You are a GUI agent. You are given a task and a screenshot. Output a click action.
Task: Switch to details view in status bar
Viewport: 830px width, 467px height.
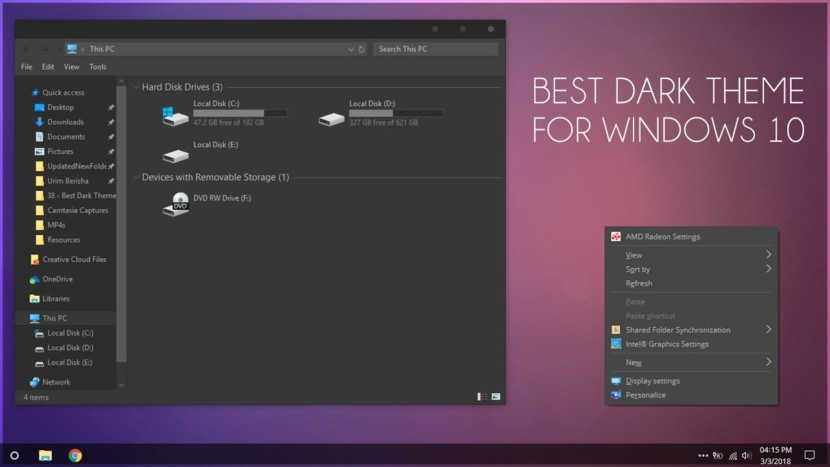482,397
